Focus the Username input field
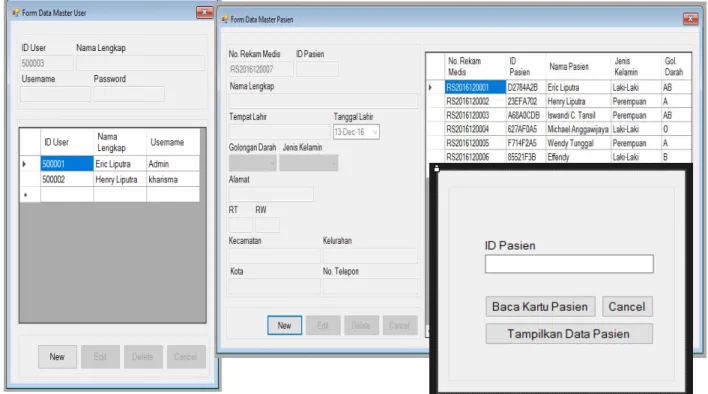This screenshot has width=708, height=394. click(x=55, y=94)
